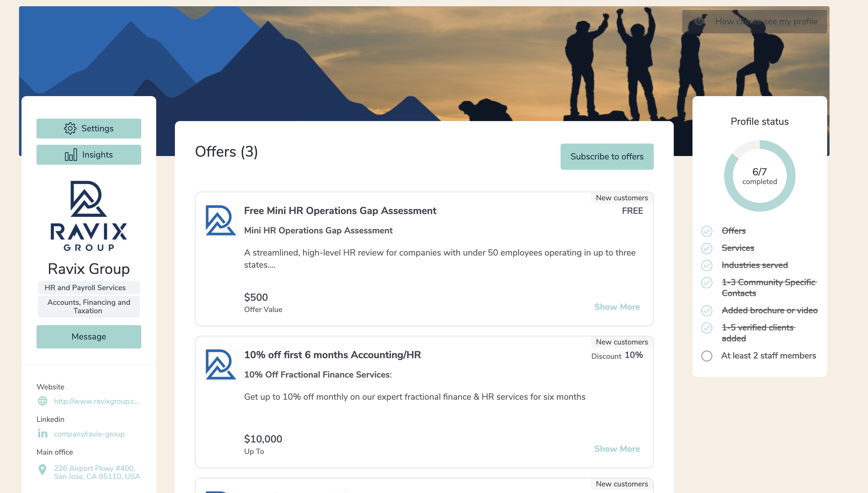Viewport: 868px width, 493px height.
Task: Click the Offers checkmark in Profile status
Action: click(x=706, y=231)
